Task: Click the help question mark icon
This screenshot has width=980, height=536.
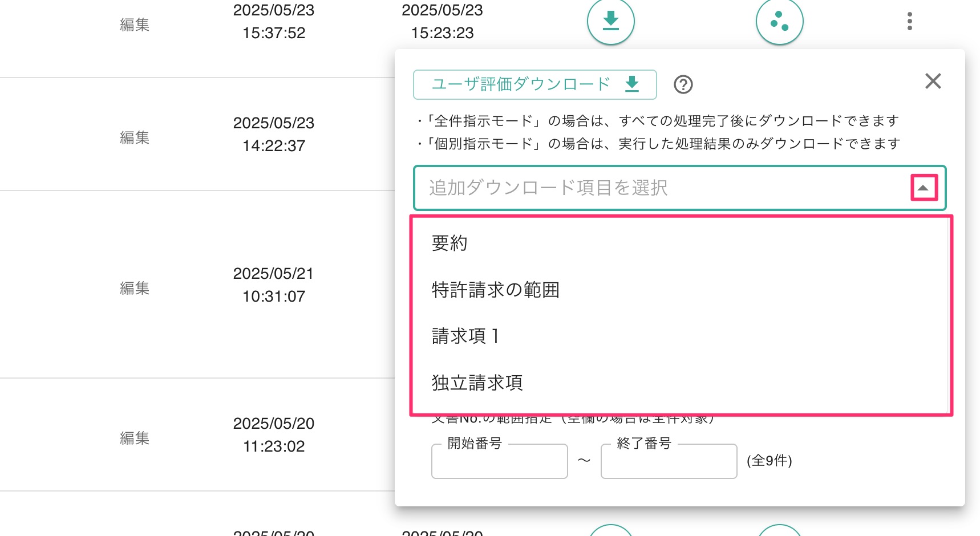Action: [683, 84]
